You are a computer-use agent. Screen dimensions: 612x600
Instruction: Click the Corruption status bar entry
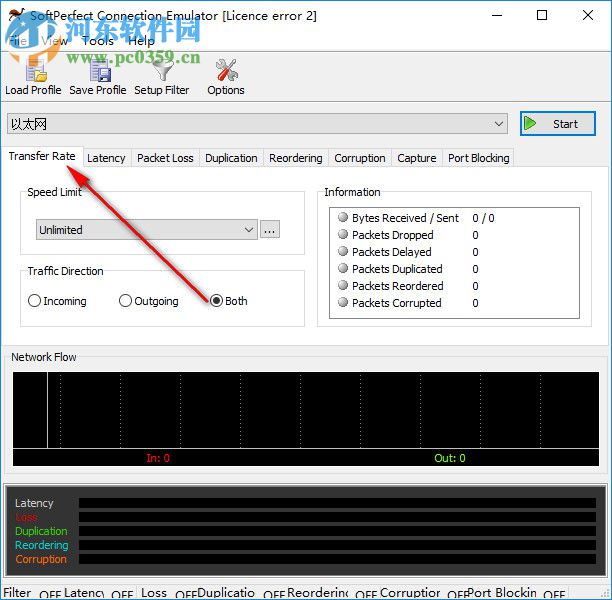click(x=423, y=593)
